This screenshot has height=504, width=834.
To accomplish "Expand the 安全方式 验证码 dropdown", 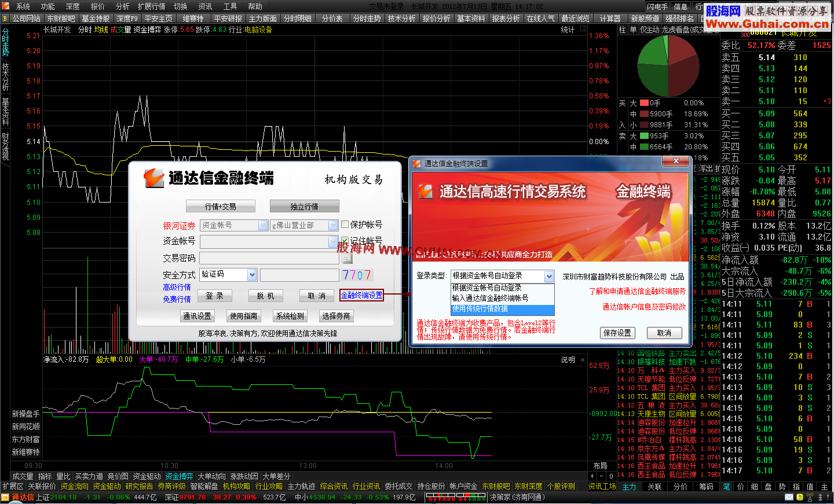I will coord(252,274).
